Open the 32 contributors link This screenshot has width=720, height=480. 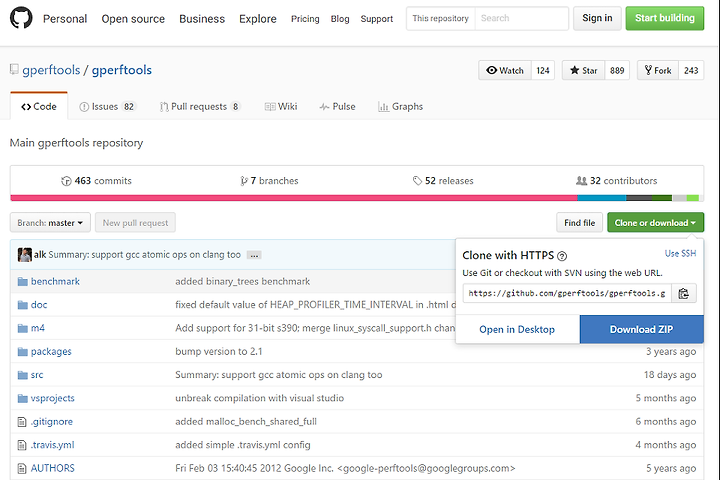click(617, 181)
